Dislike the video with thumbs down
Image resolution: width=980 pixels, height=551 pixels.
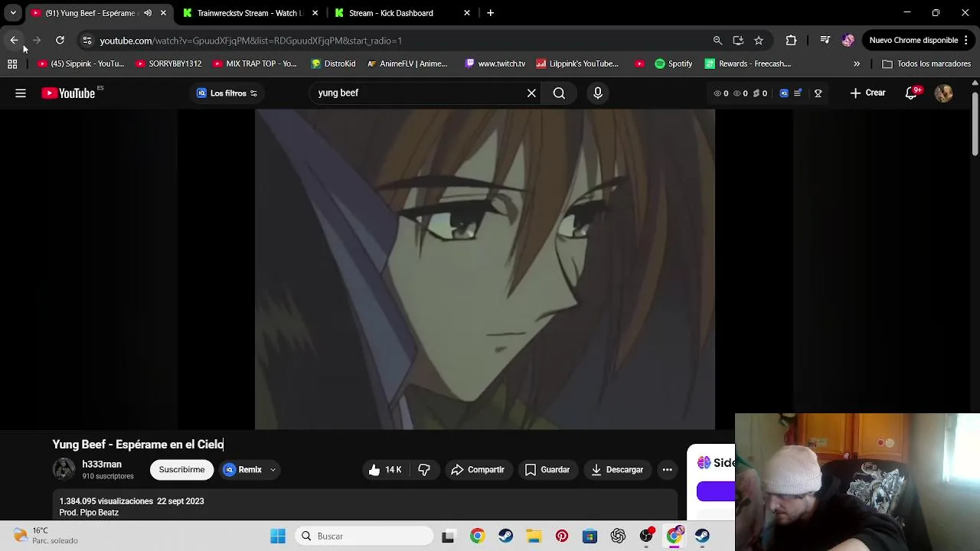pyautogui.click(x=424, y=470)
